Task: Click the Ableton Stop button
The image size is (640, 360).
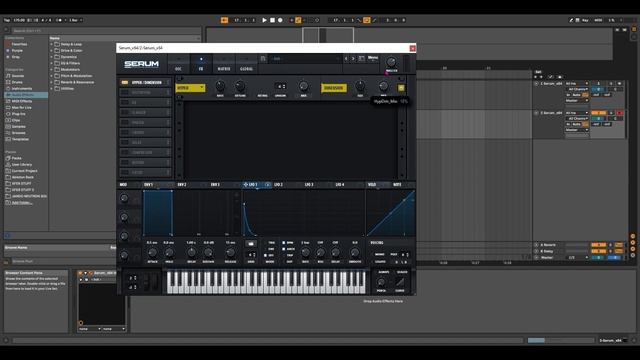Action: click(272, 20)
